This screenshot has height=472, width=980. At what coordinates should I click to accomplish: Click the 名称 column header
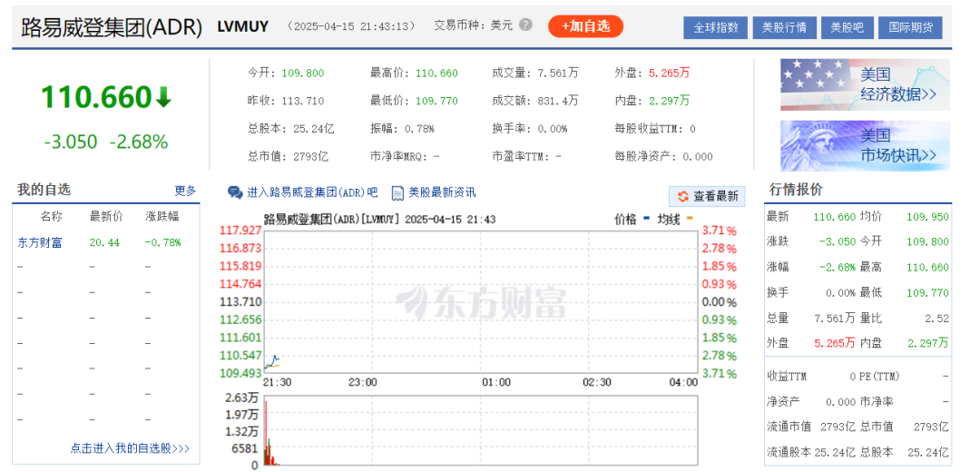(51, 217)
